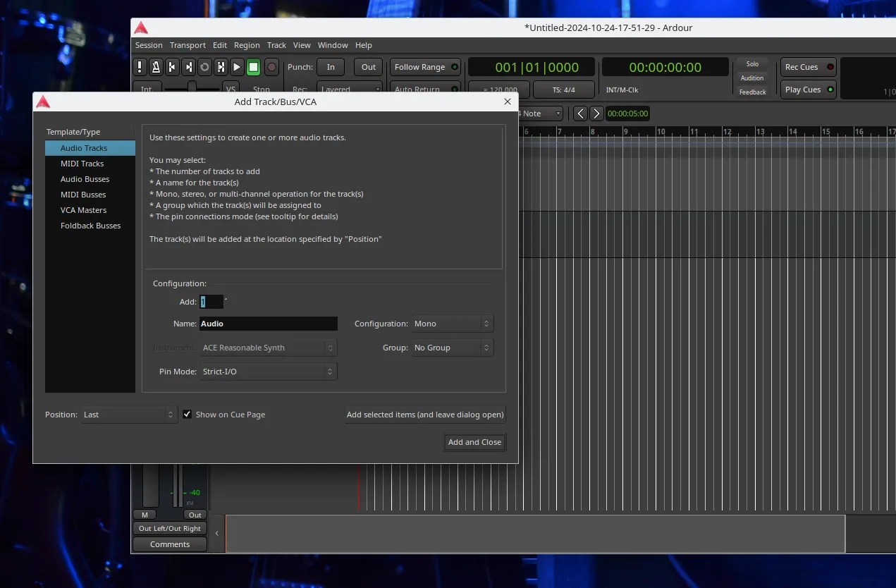Change Configuration from Mono using its dropdown
This screenshot has height=588, width=896.
[452, 324]
